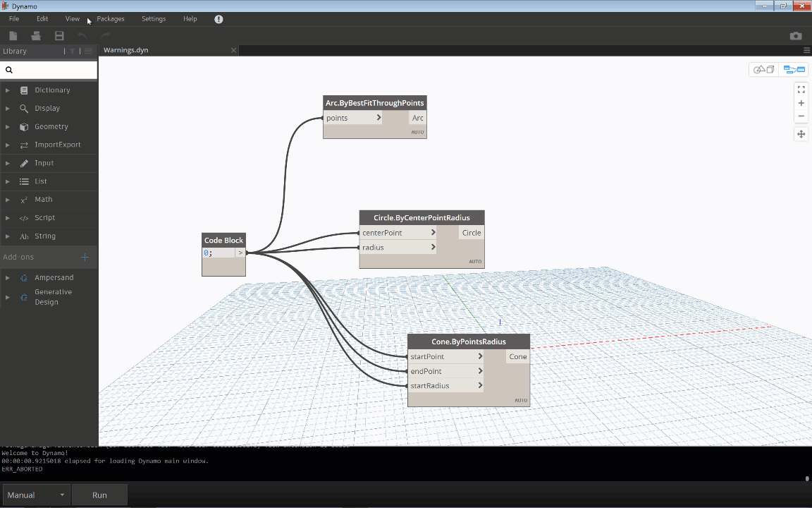The height and width of the screenshot is (508, 812).
Task: Open the warning notification exclamation icon
Action: pyautogui.click(x=219, y=19)
